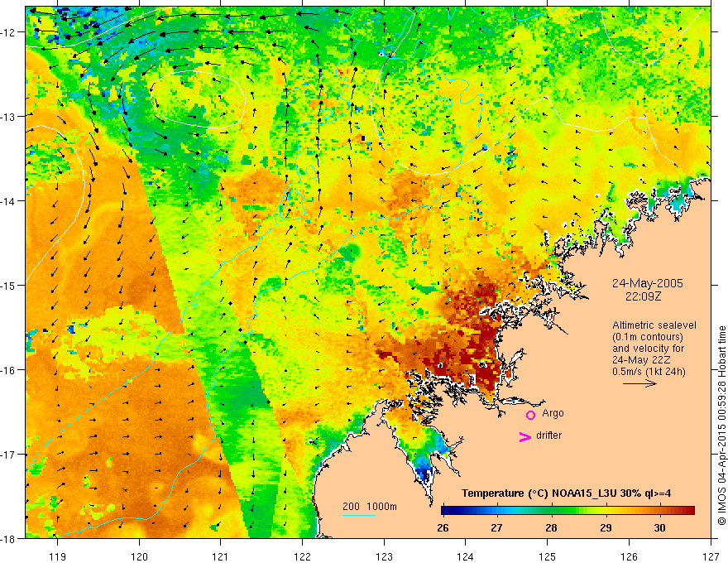This screenshot has width=728, height=563.
Task: Click longitude axis label 121
Action: [221, 556]
